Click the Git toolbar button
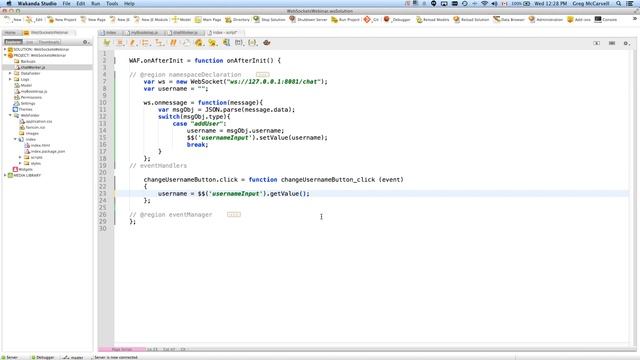 click(371, 20)
